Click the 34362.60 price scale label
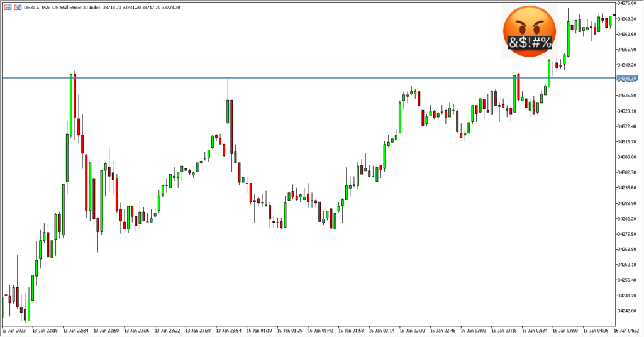 click(x=629, y=34)
